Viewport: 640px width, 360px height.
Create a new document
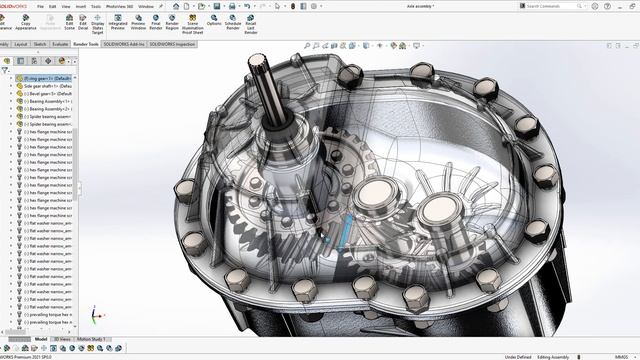[x=187, y=6]
